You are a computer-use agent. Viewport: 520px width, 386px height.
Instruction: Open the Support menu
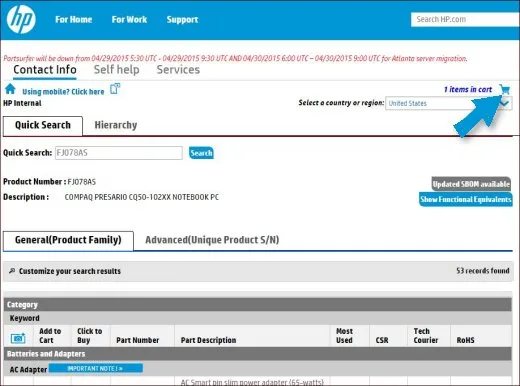point(182,20)
